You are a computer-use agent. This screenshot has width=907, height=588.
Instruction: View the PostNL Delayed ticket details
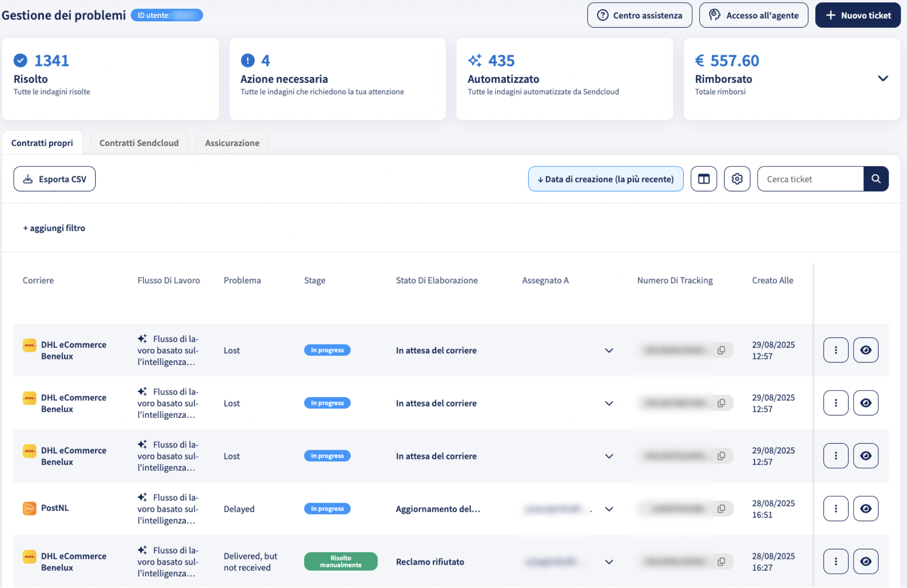click(866, 508)
